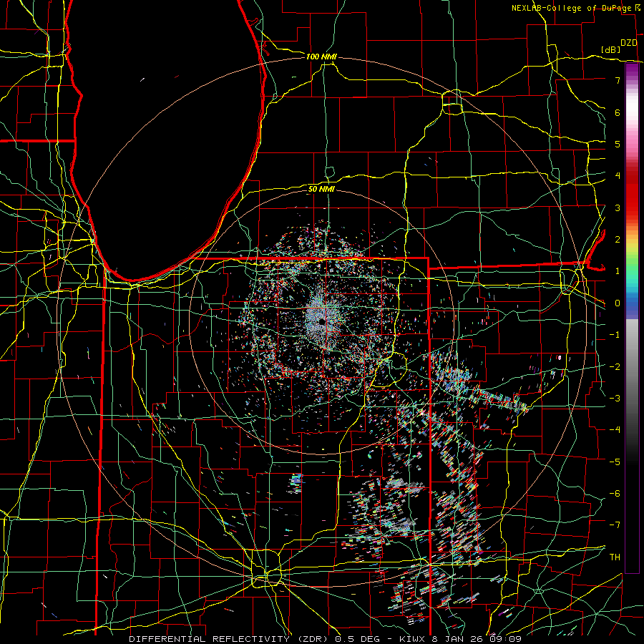The height and width of the screenshot is (644, 644).
Task: Click the 4 value on color scale
Action: 618,176
